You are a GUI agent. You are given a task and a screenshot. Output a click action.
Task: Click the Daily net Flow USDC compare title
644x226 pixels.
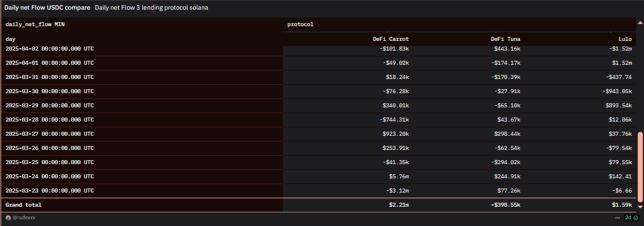point(47,8)
